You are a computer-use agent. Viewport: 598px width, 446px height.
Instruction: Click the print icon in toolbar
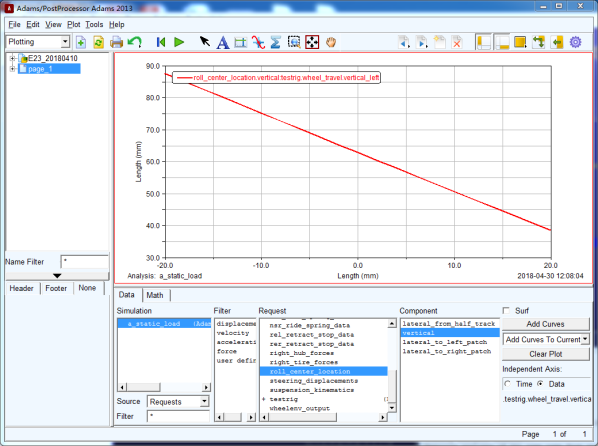[116, 42]
